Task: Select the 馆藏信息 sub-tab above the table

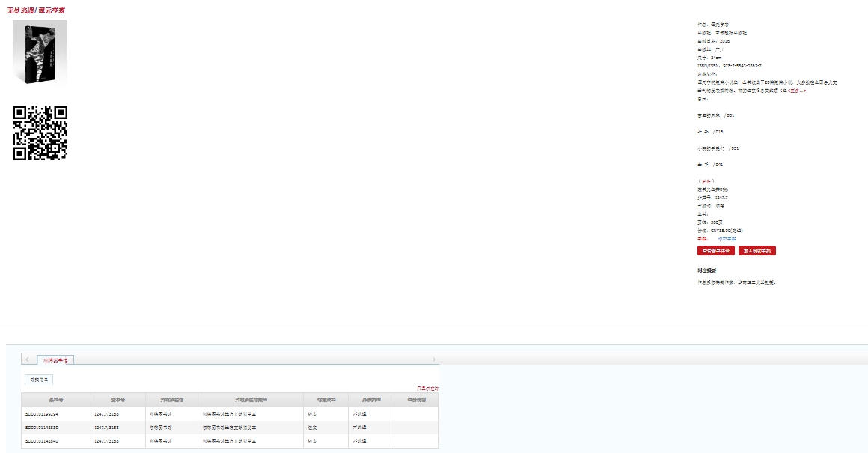Action: 39,380
